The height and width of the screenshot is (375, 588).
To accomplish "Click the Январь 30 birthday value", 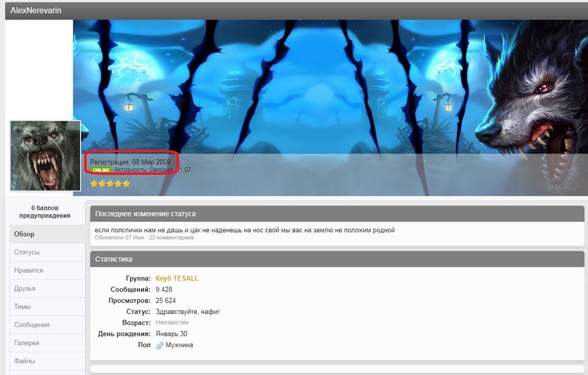I will (x=171, y=334).
